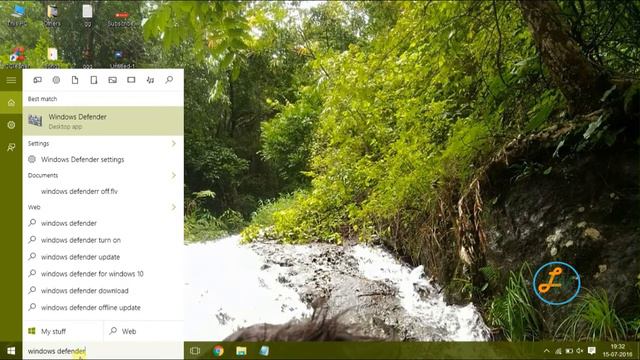Filter search results by Music

(150, 80)
